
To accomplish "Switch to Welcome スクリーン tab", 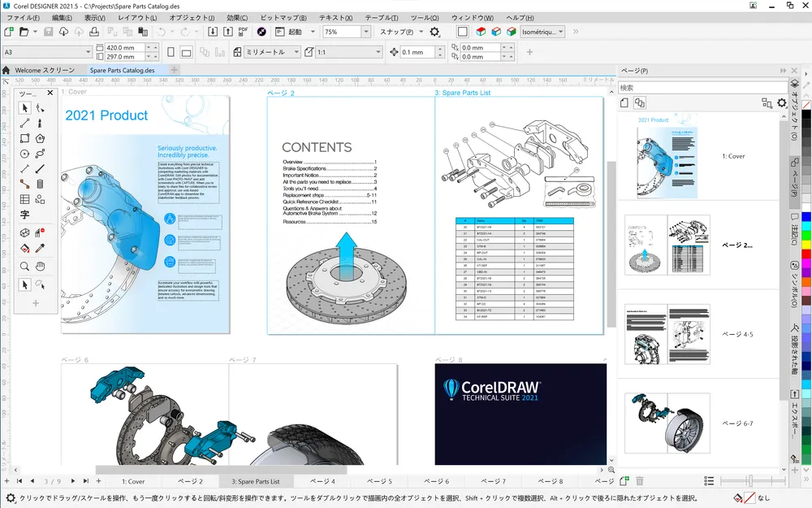I will (x=45, y=70).
